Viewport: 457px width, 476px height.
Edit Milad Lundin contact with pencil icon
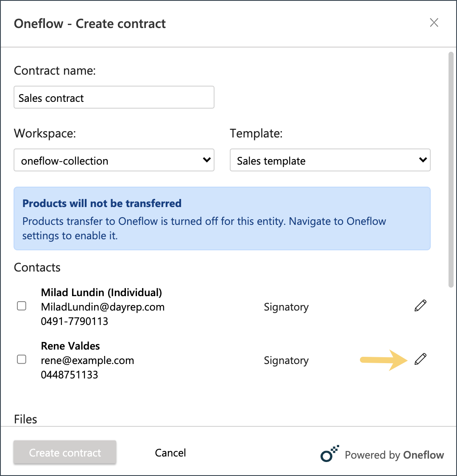pos(420,306)
